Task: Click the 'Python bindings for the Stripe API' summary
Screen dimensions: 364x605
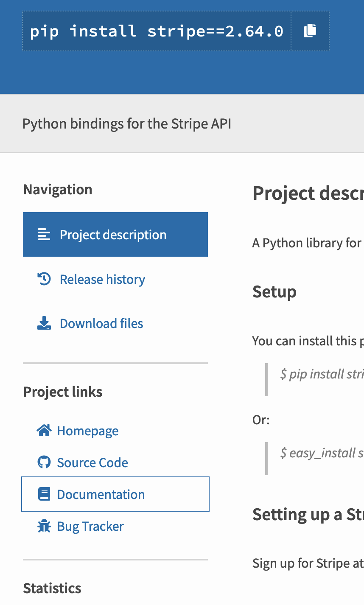Action: (127, 124)
